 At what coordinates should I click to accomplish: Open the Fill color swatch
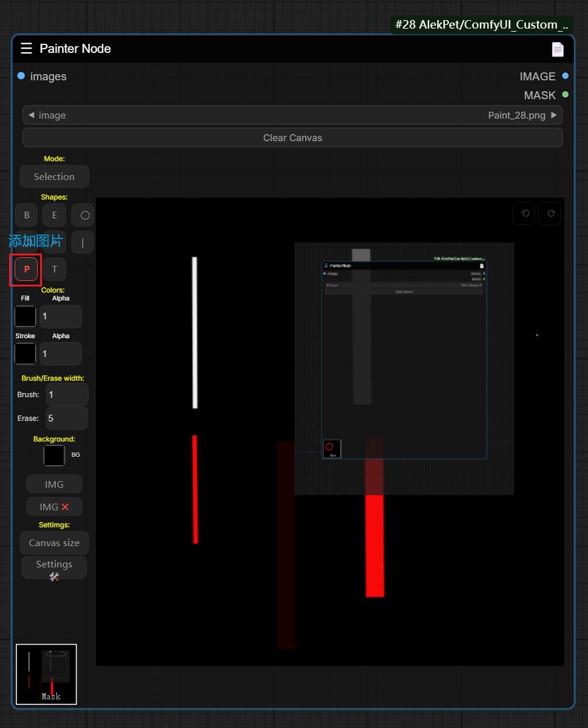[x=26, y=316]
